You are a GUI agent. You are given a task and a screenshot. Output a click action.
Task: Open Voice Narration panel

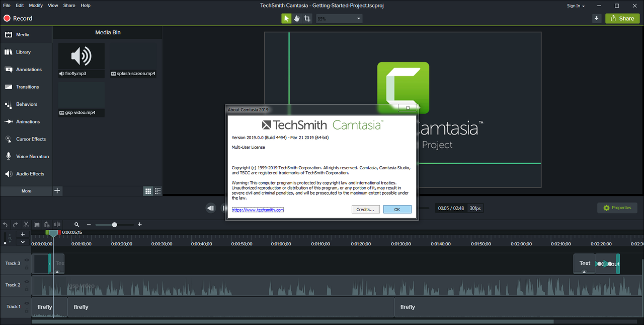[x=26, y=156]
